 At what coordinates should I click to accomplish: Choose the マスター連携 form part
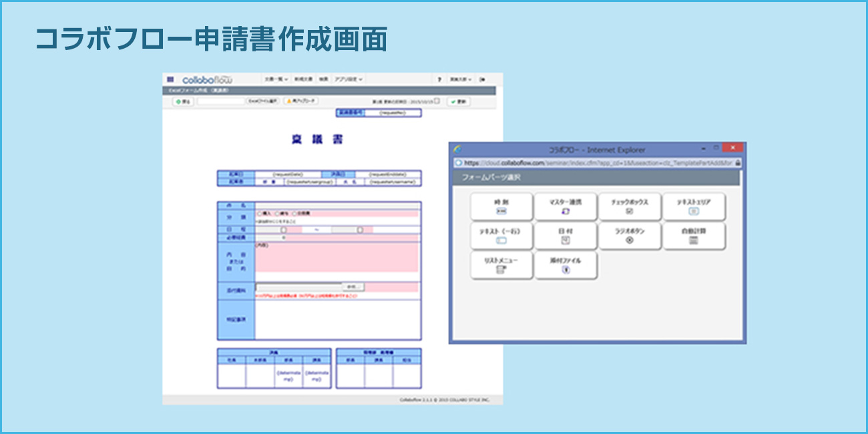[x=566, y=206]
